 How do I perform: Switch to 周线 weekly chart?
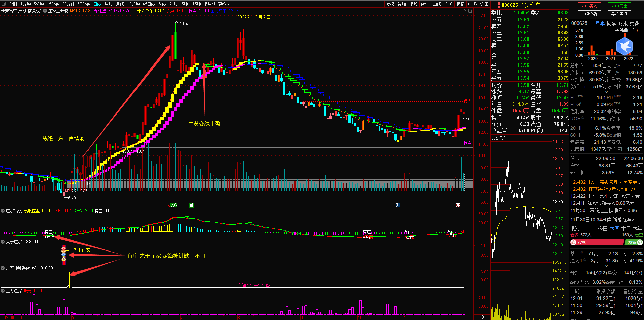pos(109,4)
